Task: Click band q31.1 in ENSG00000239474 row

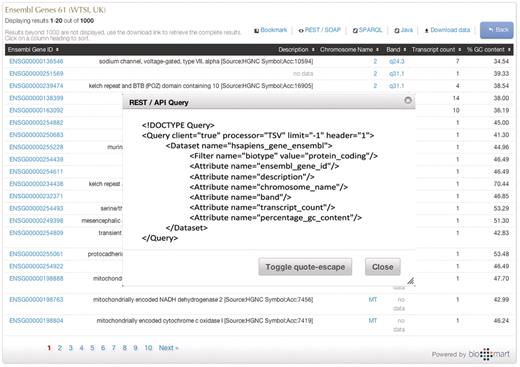Action: pyautogui.click(x=397, y=86)
